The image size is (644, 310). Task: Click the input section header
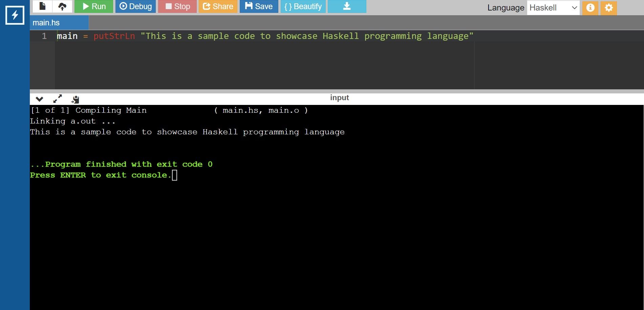tap(339, 97)
